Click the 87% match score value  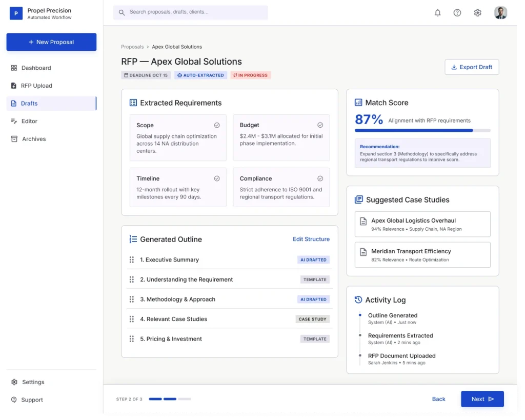tap(369, 119)
